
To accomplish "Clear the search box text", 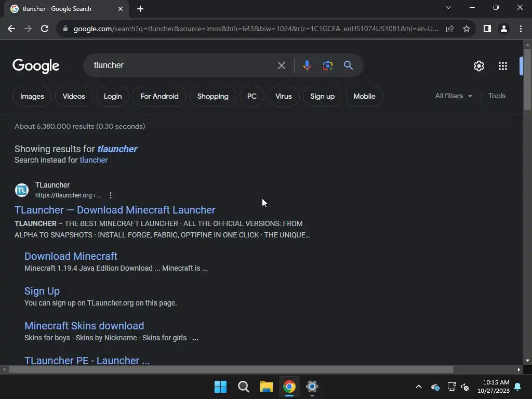I will click(281, 65).
